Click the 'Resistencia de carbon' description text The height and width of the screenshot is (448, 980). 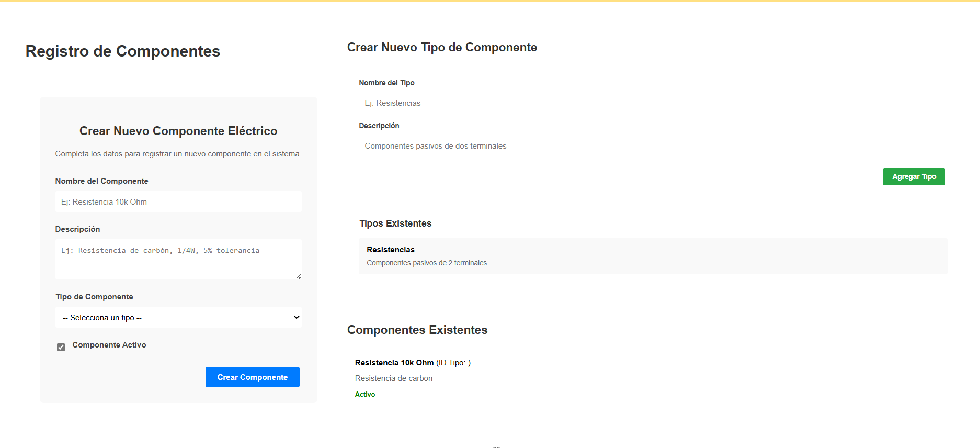394,378
